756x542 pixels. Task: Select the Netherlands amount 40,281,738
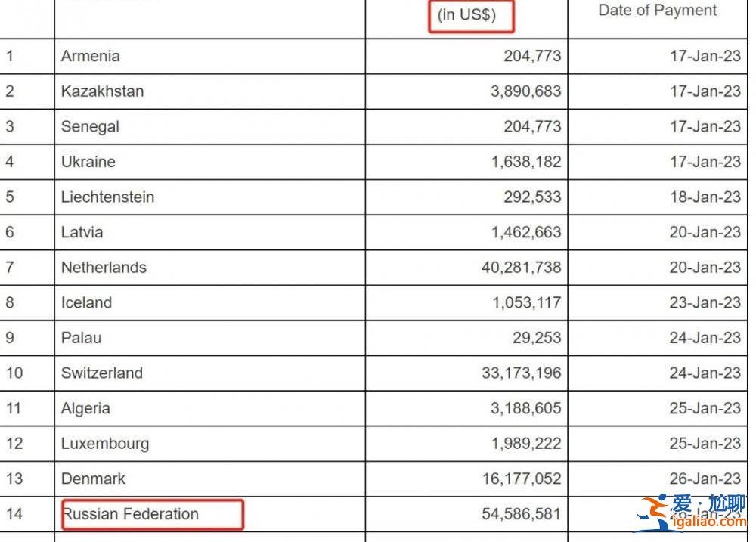click(x=521, y=267)
